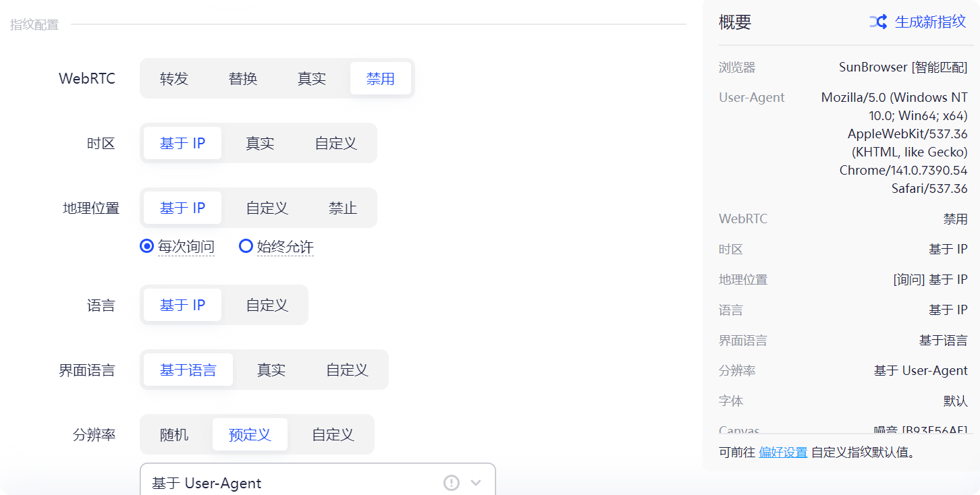This screenshot has height=495, width=980.
Task: Switch WebRTC to 真实
Action: [311, 78]
